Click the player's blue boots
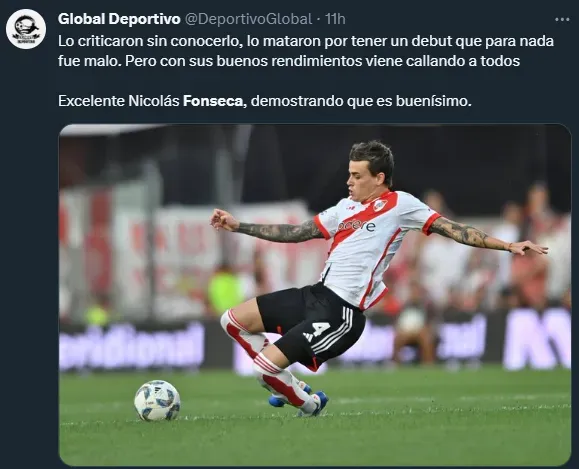Viewport: 579px width, 469px height. (299, 401)
